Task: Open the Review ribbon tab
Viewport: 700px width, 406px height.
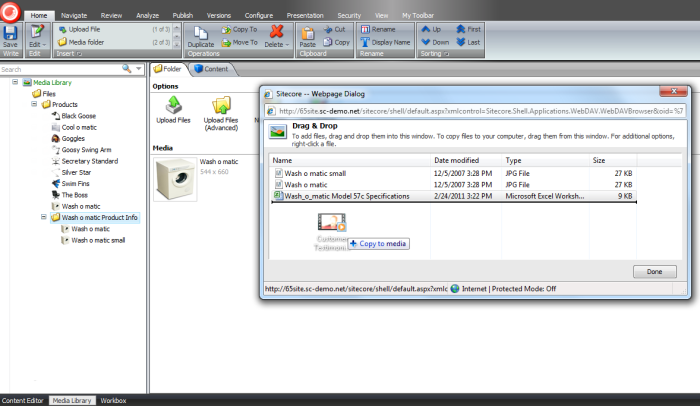Action: (x=111, y=16)
